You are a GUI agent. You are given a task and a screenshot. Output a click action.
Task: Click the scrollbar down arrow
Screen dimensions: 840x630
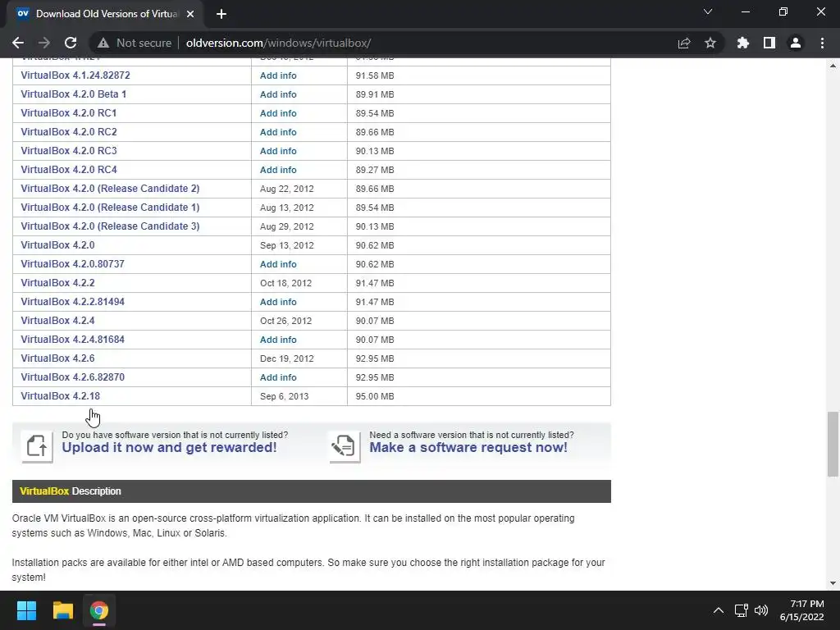pyautogui.click(x=833, y=583)
